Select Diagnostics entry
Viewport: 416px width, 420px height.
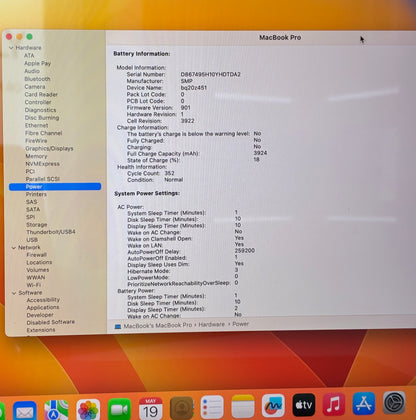coord(40,110)
